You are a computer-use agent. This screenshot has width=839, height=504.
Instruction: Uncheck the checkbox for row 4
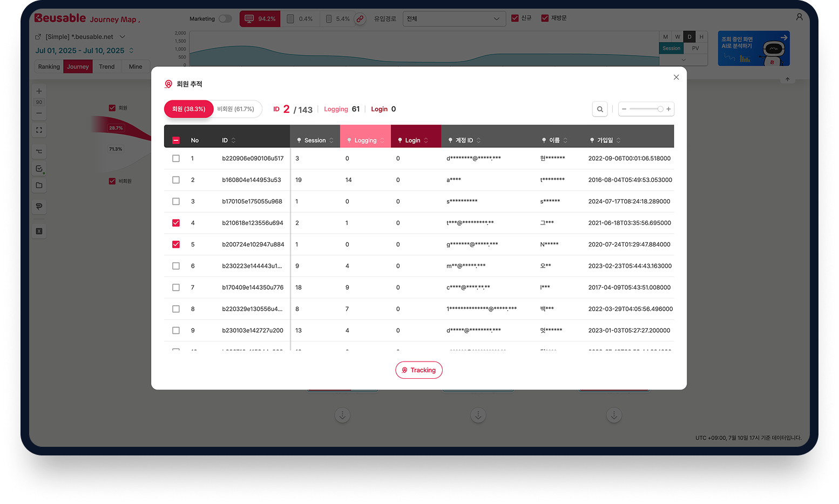pos(176,223)
